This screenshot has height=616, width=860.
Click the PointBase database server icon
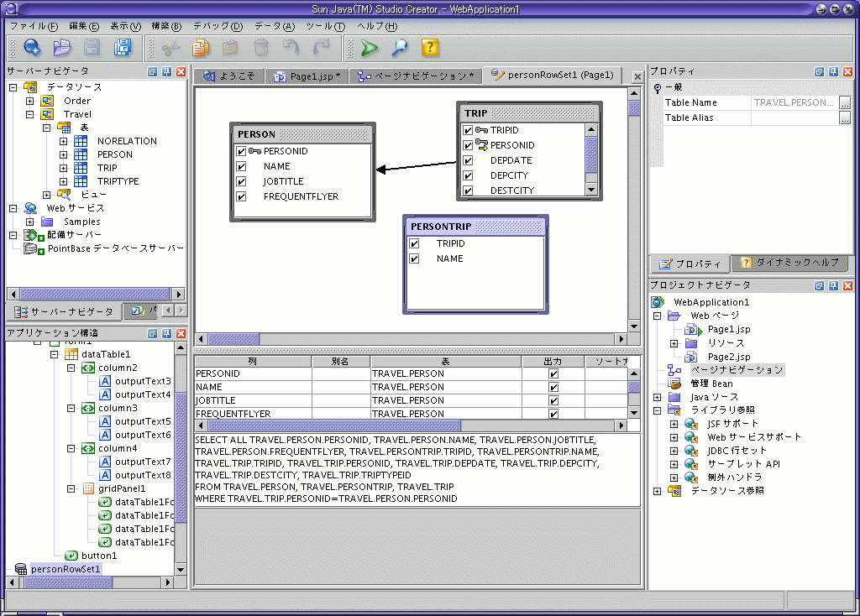tap(34, 248)
